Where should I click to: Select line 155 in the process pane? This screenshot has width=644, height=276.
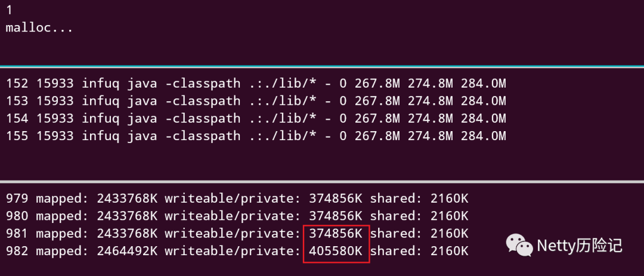pyautogui.click(x=256, y=135)
